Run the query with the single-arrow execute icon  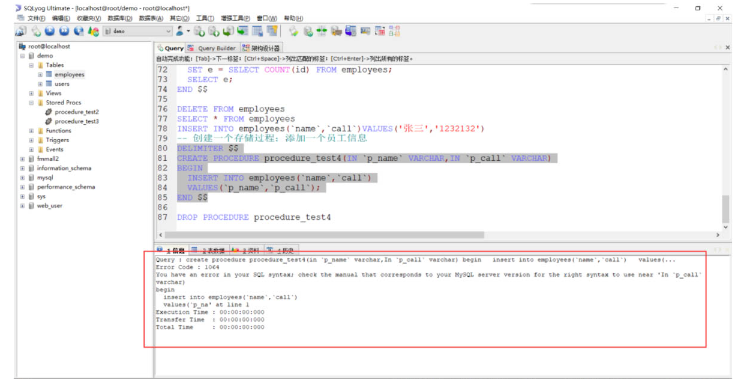pyautogui.click(x=50, y=32)
